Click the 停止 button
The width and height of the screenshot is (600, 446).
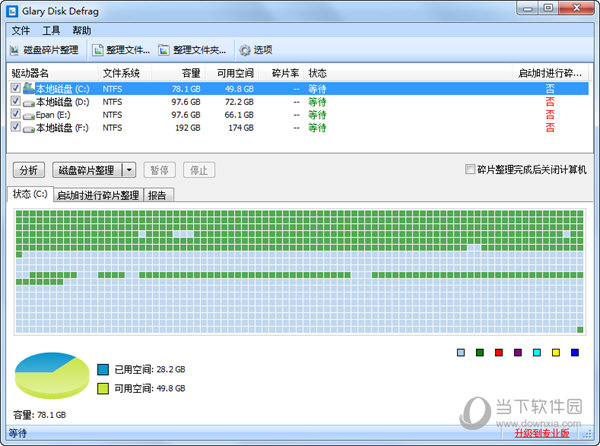coord(199,170)
